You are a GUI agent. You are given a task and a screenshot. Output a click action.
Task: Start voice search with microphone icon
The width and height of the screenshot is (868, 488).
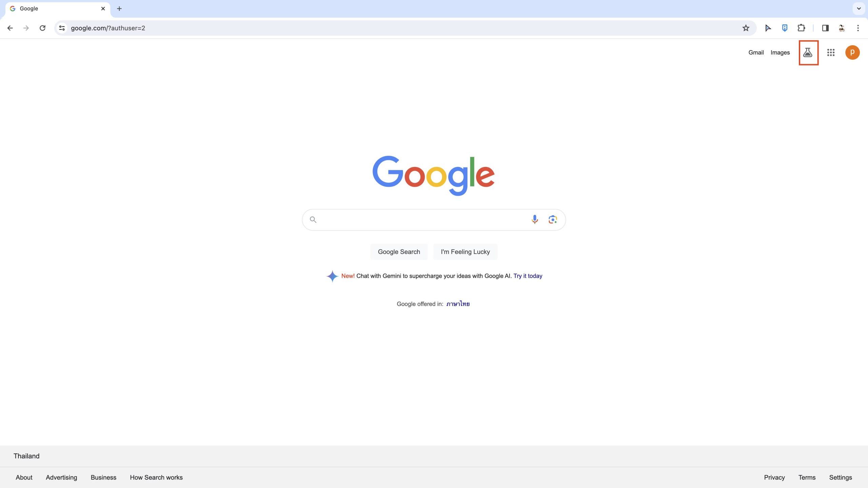[x=535, y=219]
